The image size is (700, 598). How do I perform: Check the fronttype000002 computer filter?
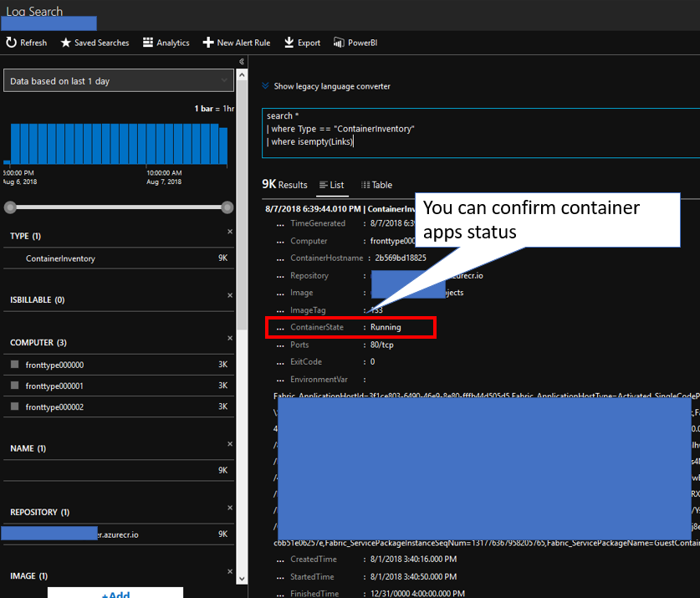[x=15, y=406]
